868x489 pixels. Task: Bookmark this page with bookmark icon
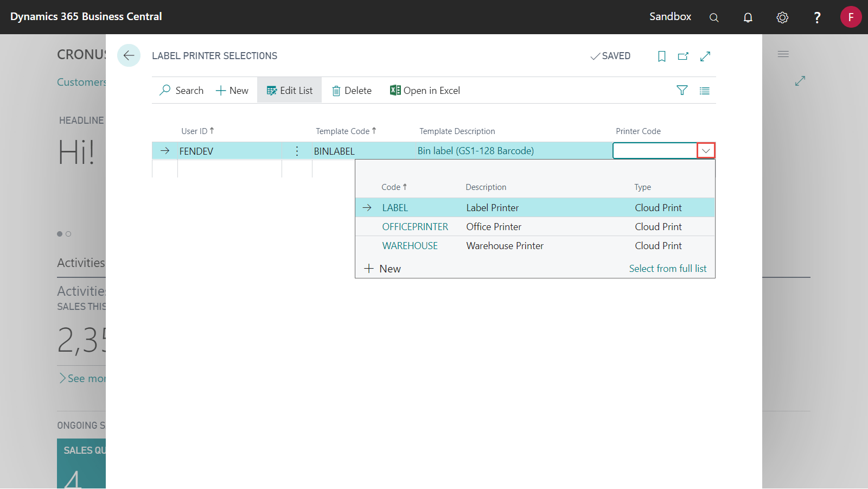(x=661, y=56)
